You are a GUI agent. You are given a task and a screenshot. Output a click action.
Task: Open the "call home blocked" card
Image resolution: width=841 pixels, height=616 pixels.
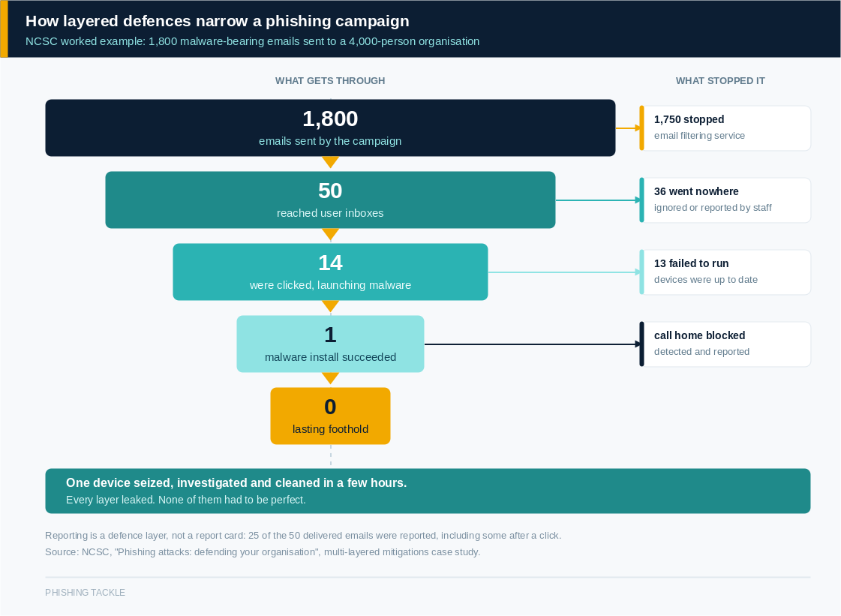pyautogui.click(x=725, y=344)
